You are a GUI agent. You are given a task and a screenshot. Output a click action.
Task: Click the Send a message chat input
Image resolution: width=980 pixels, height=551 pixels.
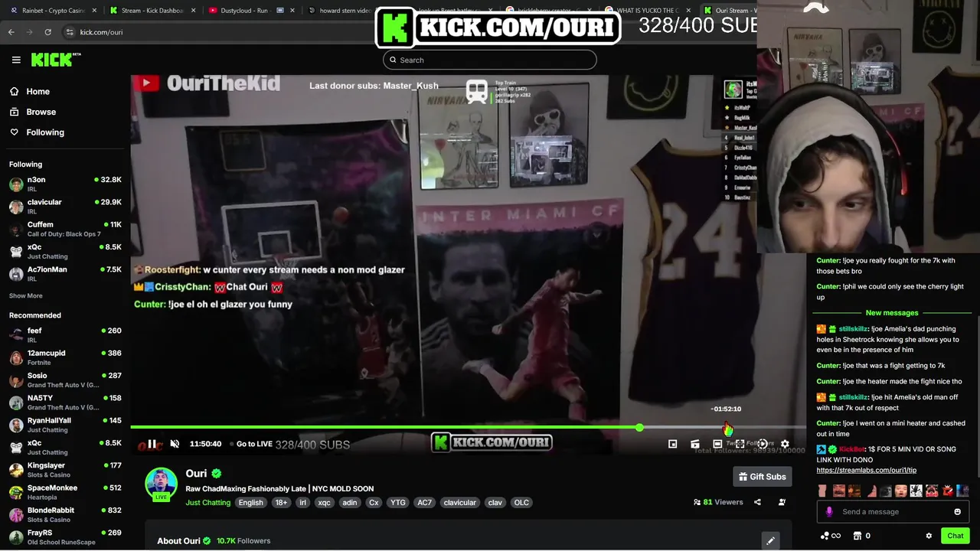click(x=892, y=512)
